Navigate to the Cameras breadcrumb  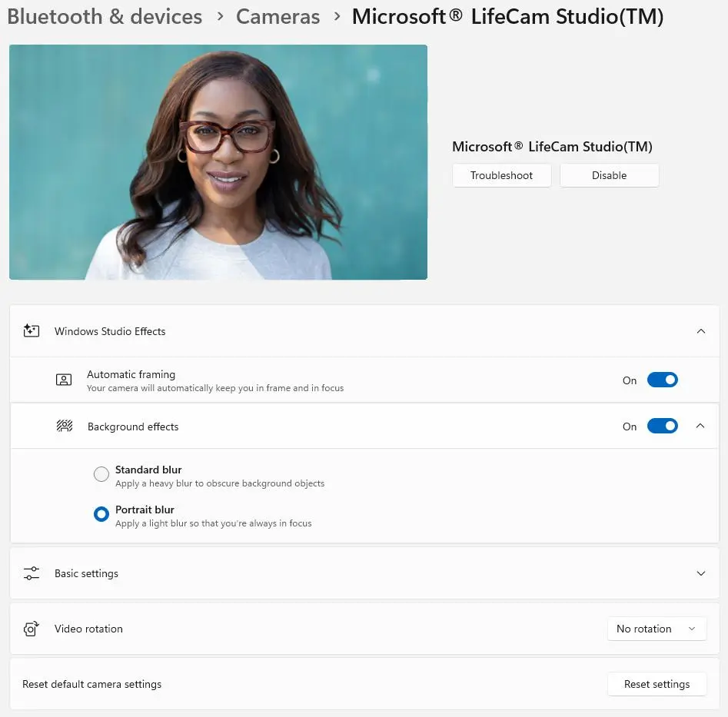pyautogui.click(x=278, y=17)
